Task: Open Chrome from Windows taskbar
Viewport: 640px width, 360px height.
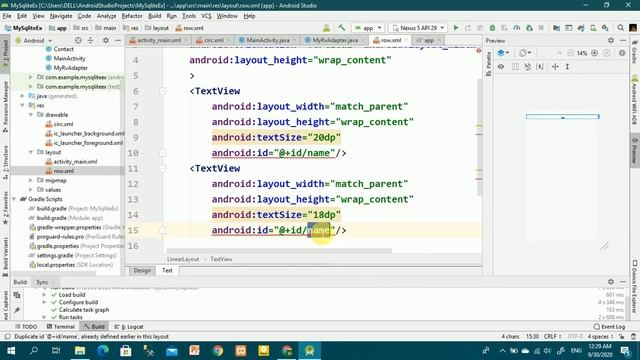Action: tap(218, 351)
